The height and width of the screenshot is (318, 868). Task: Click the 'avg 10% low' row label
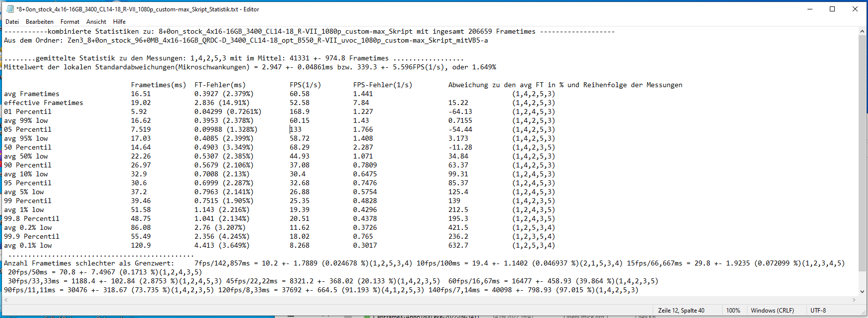tap(26, 174)
